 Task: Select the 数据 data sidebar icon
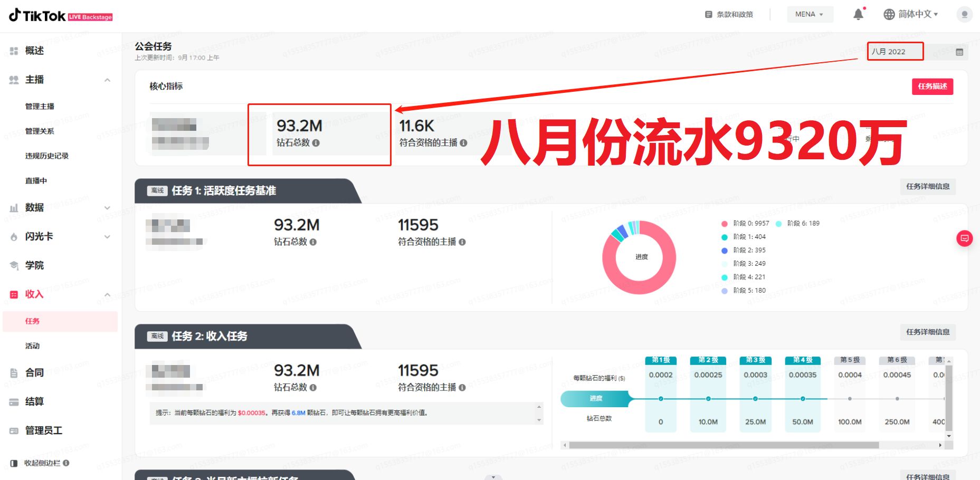click(15, 207)
